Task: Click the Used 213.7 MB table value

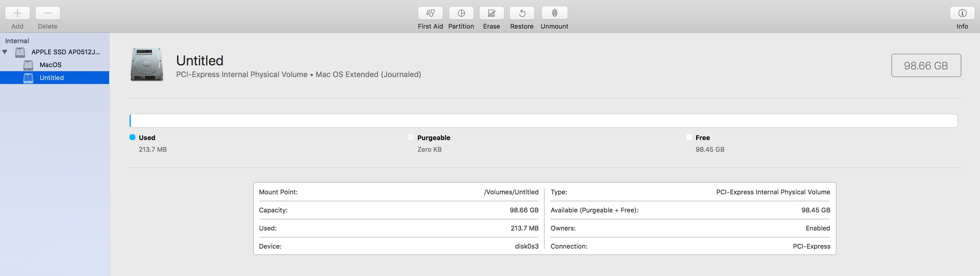Action: [525, 228]
